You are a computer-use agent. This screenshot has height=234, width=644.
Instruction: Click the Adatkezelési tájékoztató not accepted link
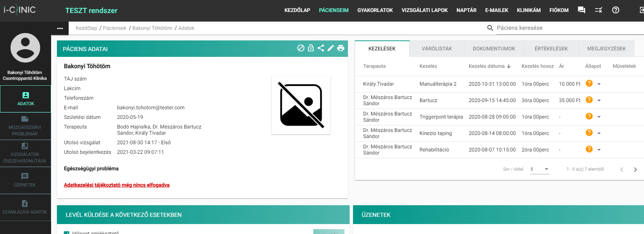pyautogui.click(x=117, y=185)
